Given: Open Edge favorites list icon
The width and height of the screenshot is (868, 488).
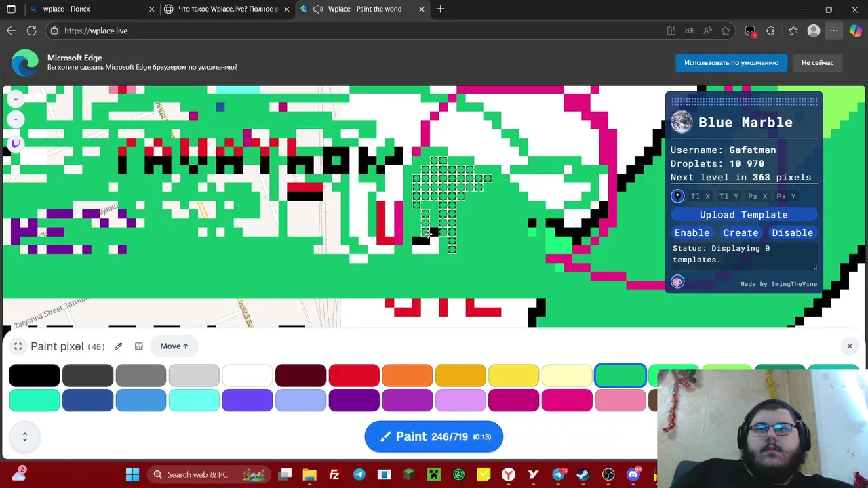Looking at the screenshot, I should tap(793, 30).
